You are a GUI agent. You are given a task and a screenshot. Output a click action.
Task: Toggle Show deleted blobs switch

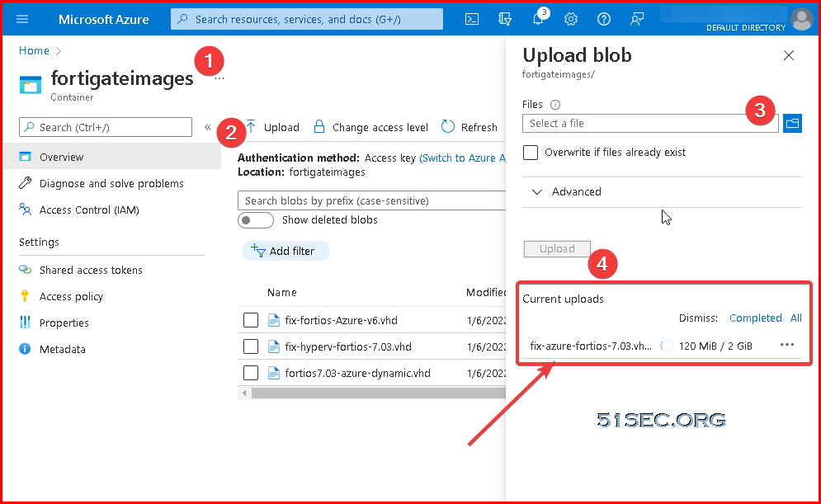pyautogui.click(x=256, y=220)
